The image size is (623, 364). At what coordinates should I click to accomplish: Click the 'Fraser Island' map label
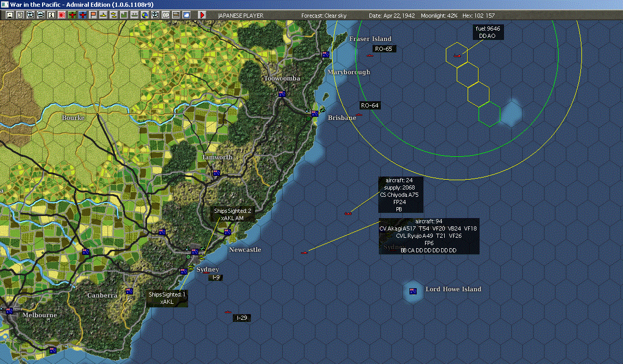click(370, 38)
